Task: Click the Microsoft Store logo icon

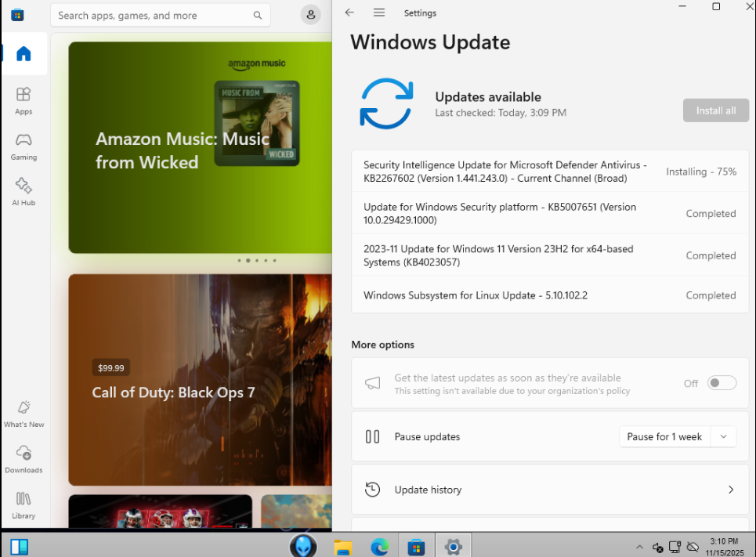Action: click(x=17, y=15)
